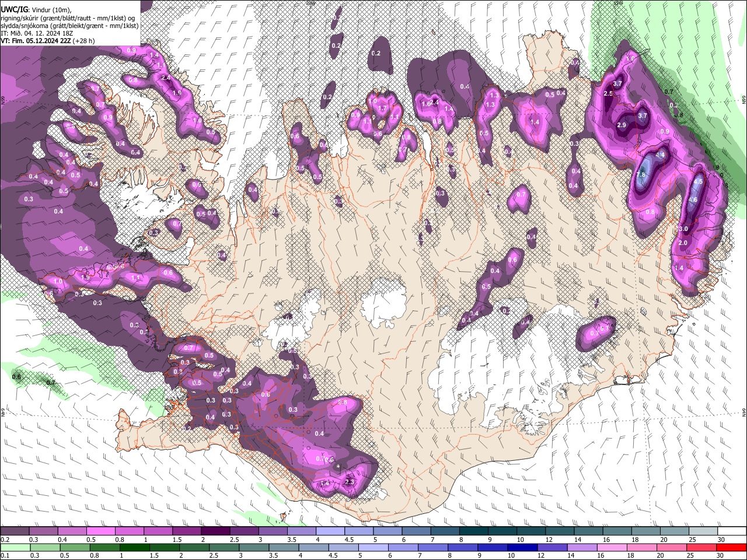The width and height of the screenshot is (747, 560).
Task: Click the '1.9' value label on Snæfellsnes peninsula
Action: [x=86, y=278]
